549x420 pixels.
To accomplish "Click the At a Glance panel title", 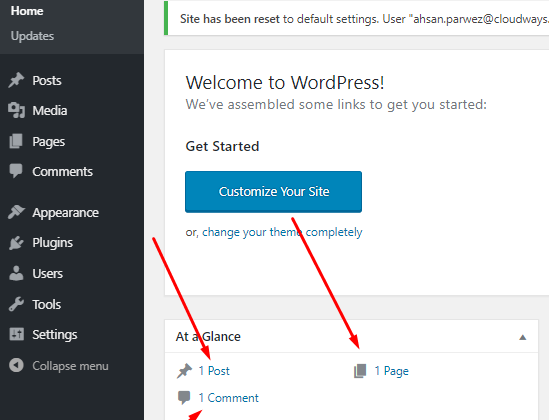I will pyautogui.click(x=208, y=337).
